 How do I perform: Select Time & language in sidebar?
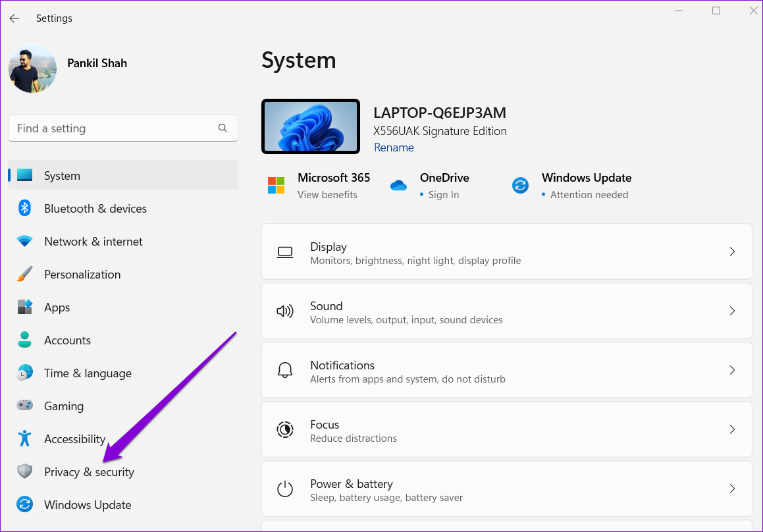88,373
